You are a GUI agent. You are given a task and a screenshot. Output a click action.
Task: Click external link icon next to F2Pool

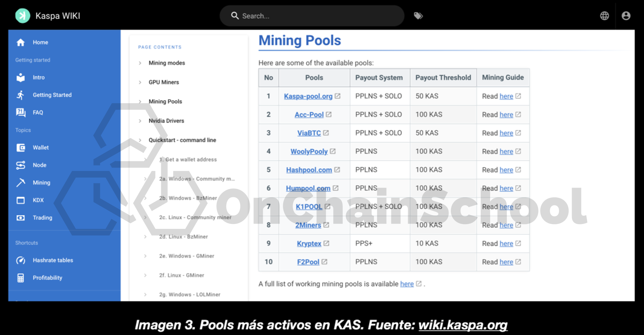(324, 262)
